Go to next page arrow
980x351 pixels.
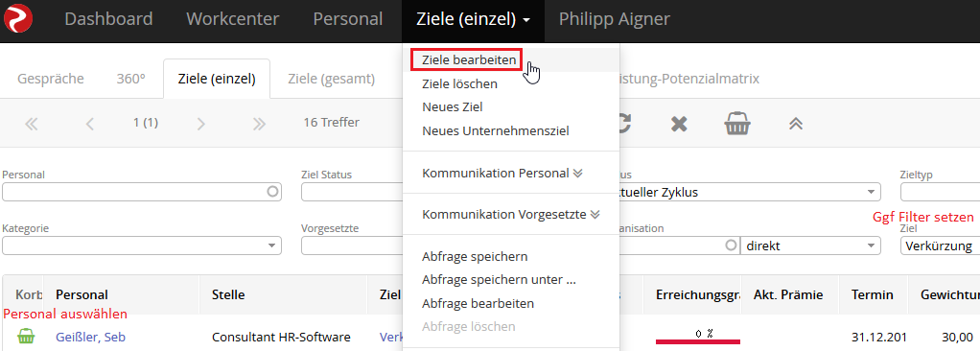(x=200, y=124)
